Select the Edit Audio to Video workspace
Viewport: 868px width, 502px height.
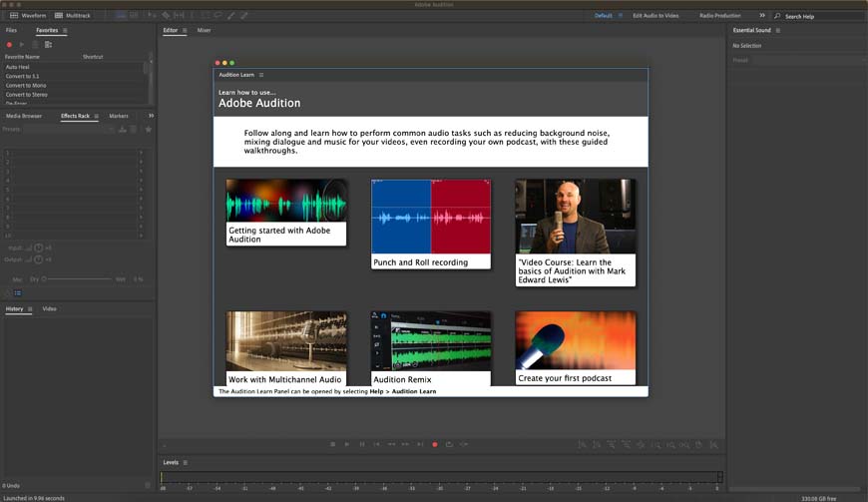pyautogui.click(x=655, y=16)
